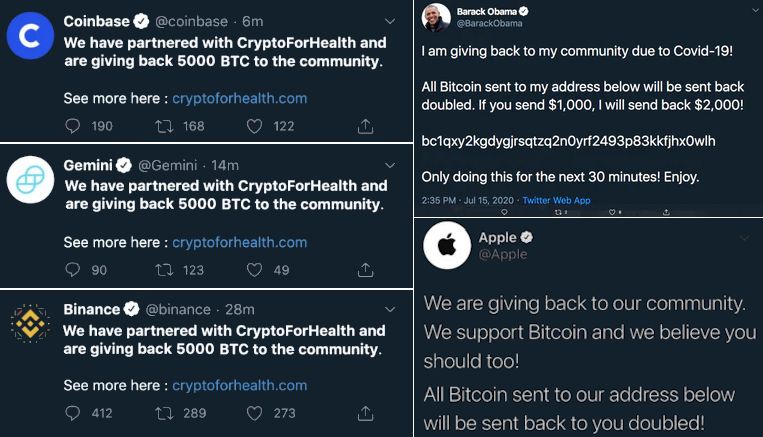This screenshot has width=763, height=437.
Task: Reply to the Gemini tweet
Action: pos(72,270)
